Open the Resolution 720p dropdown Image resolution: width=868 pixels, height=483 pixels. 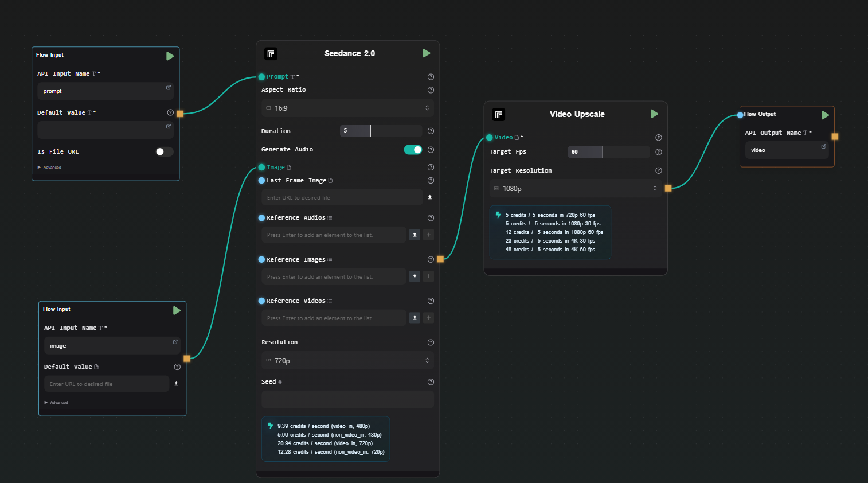tap(347, 361)
